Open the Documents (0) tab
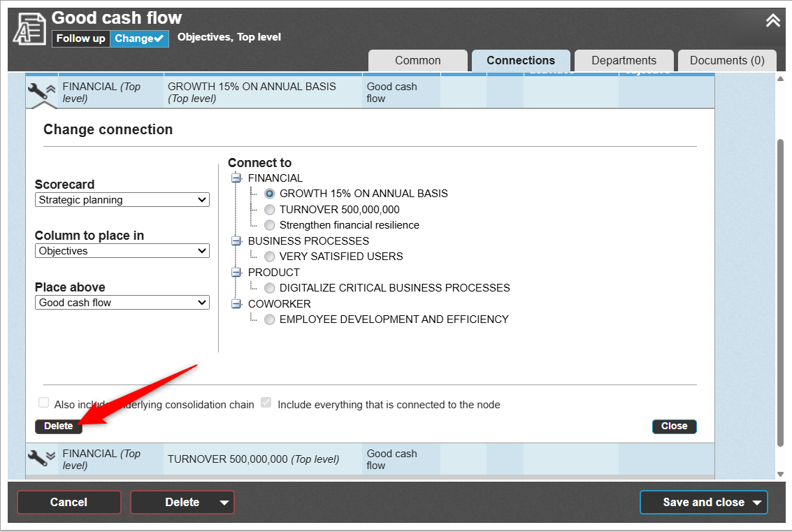Screen dimensions: 792x532 coord(727,61)
